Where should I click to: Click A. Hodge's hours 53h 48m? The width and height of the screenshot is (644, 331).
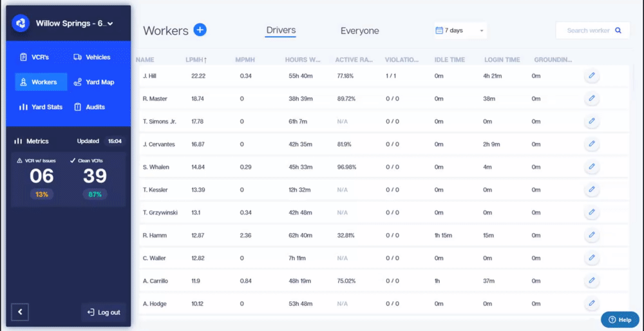coord(300,304)
